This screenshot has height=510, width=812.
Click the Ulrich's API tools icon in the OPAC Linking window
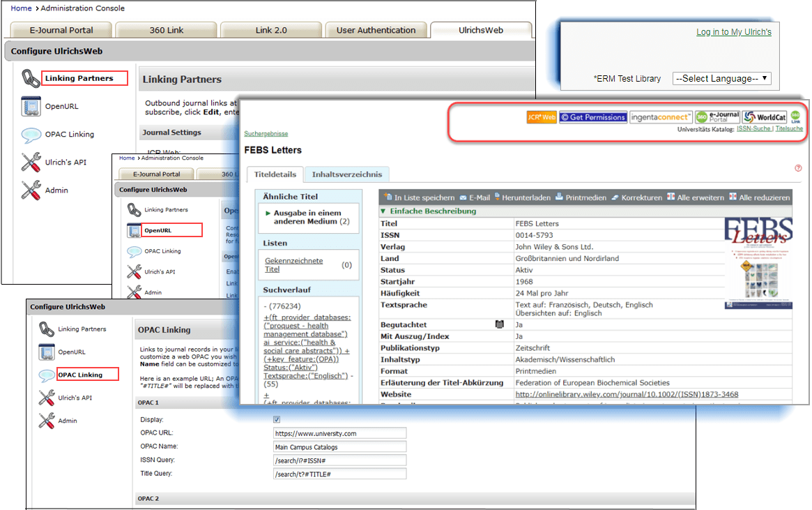47,398
